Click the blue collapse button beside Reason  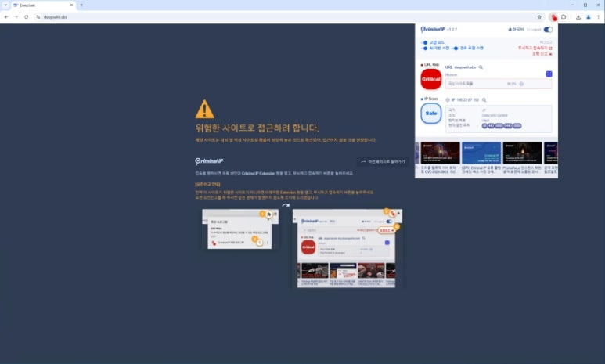point(549,74)
